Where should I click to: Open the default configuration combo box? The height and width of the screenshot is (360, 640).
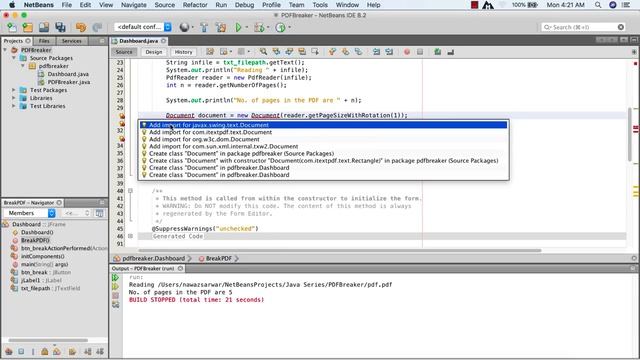[x=143, y=27]
